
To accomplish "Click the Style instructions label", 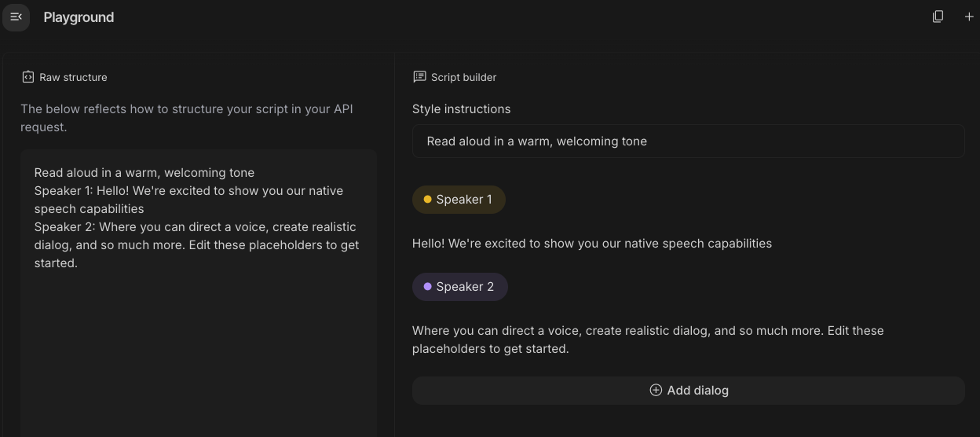I will click(461, 109).
